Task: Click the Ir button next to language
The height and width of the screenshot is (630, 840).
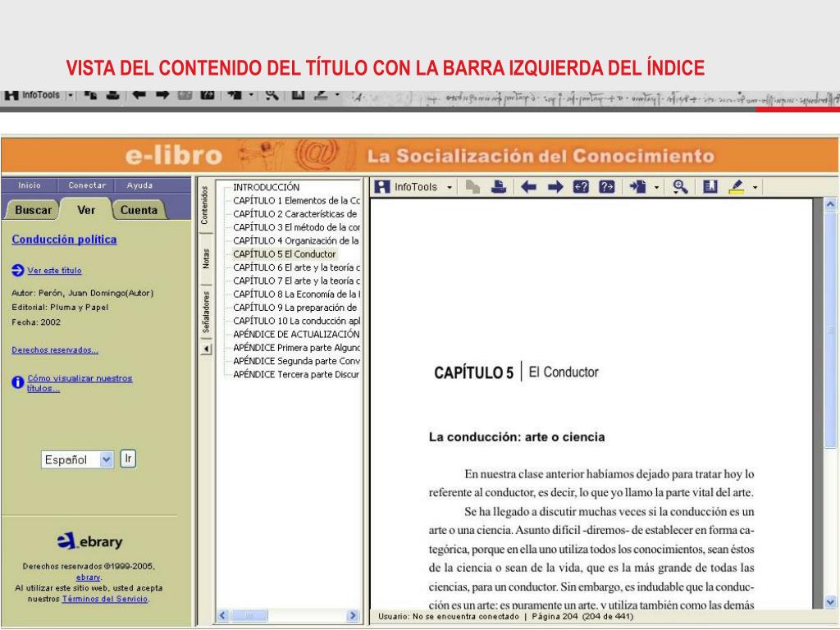Action: point(128,459)
